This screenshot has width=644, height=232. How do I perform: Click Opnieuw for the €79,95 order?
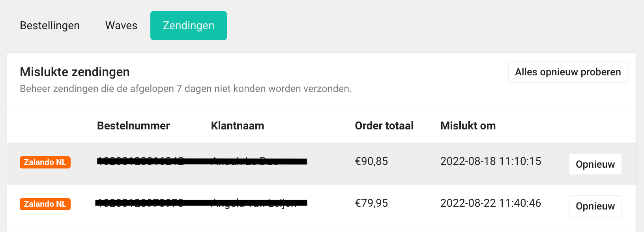pyautogui.click(x=595, y=206)
